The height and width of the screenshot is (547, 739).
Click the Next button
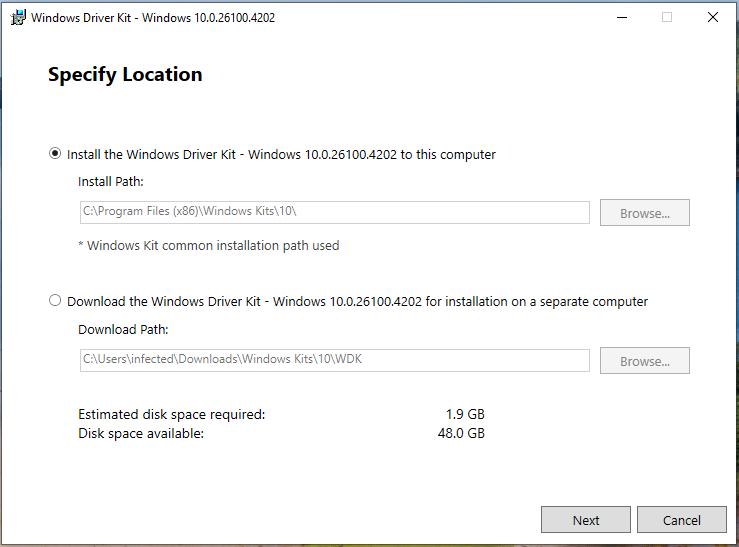coord(585,520)
